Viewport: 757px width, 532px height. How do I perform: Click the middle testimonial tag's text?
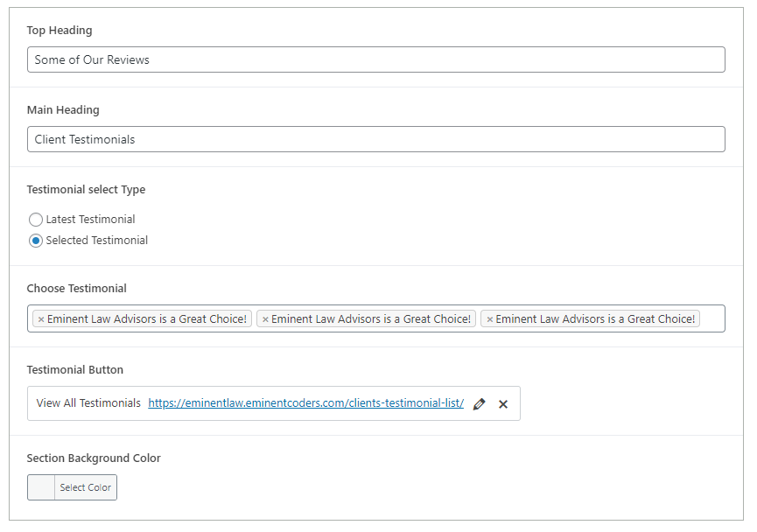coord(371,319)
